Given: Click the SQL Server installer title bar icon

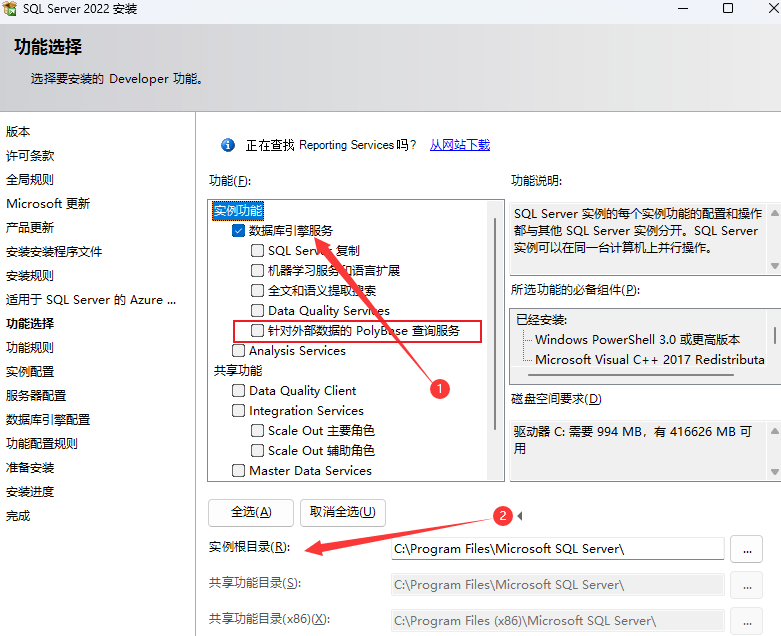Looking at the screenshot, I should pos(12,9).
